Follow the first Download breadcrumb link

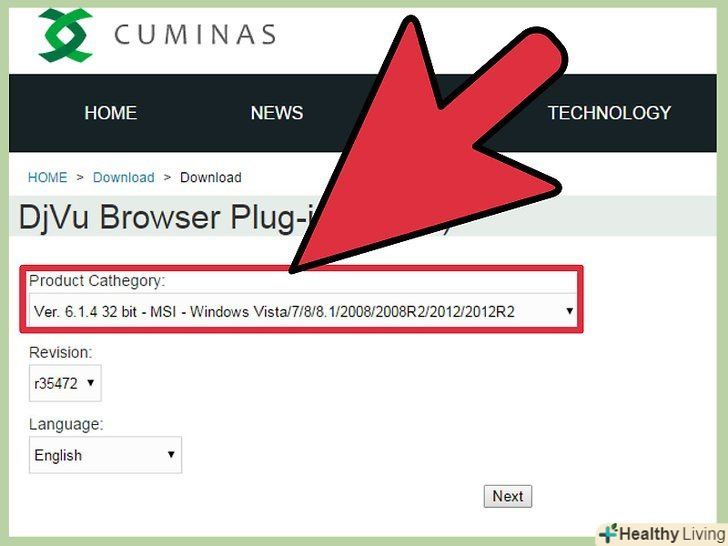(x=124, y=177)
